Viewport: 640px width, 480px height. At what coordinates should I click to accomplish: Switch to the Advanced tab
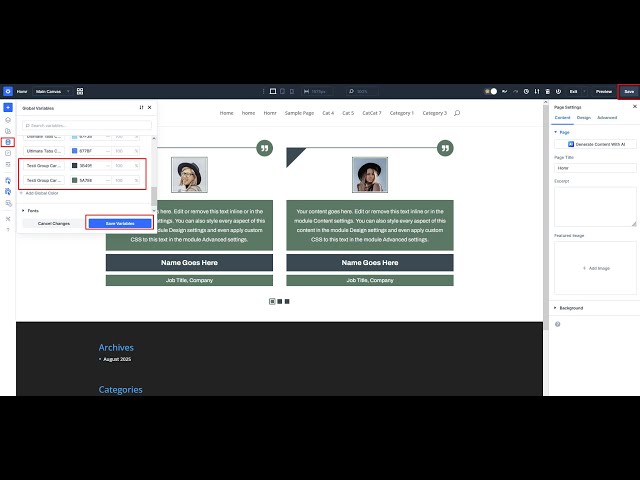coord(607,118)
